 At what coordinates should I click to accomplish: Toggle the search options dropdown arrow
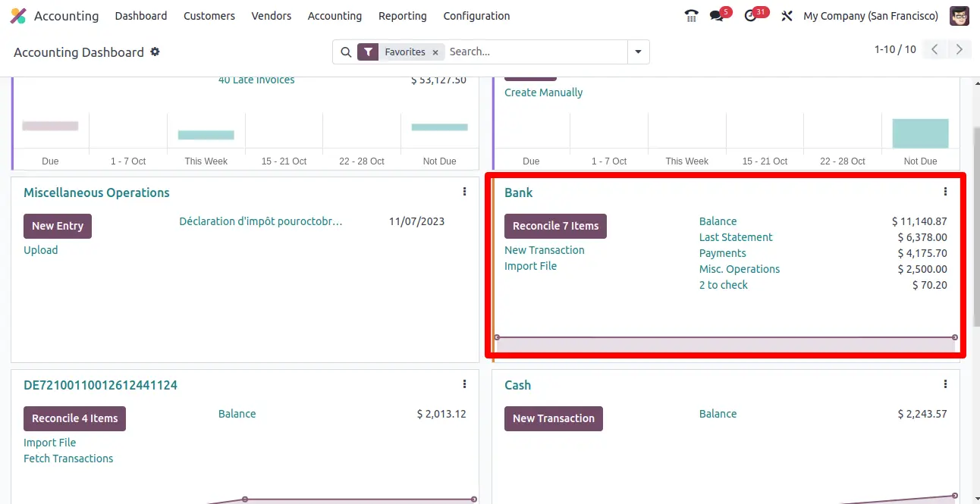pyautogui.click(x=638, y=52)
